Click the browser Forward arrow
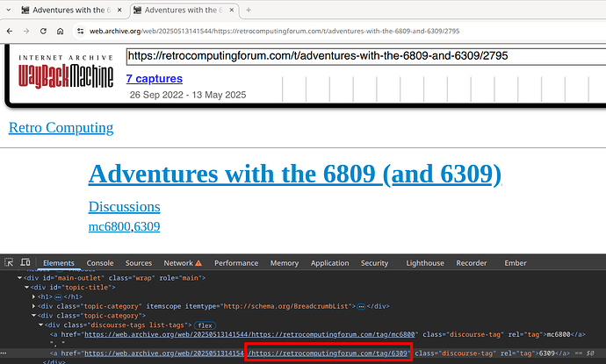606x364 pixels. [x=26, y=32]
